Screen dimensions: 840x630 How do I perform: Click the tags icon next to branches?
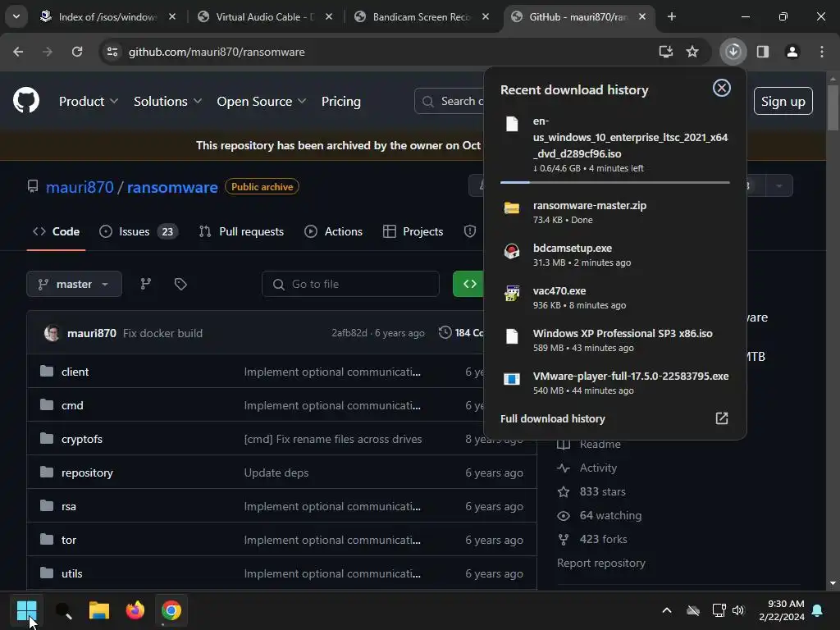click(x=180, y=284)
